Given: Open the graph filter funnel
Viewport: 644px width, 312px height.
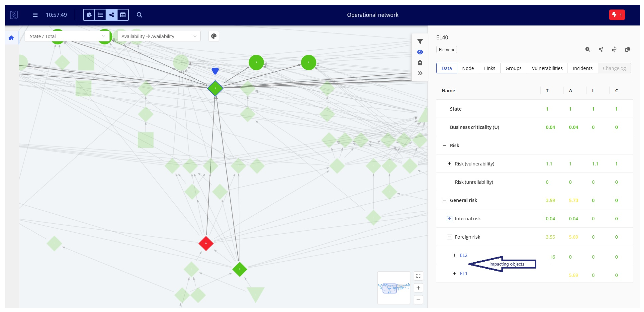Looking at the screenshot, I should pos(420,41).
